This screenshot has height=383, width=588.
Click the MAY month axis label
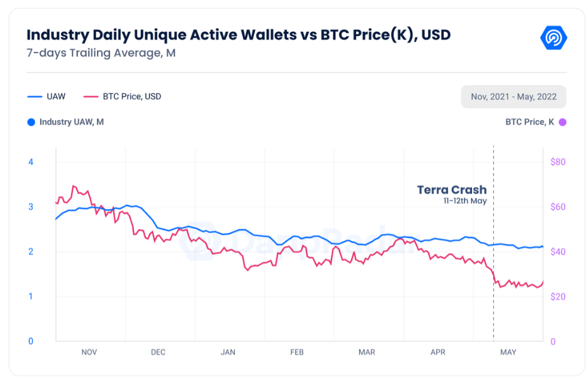[508, 352]
